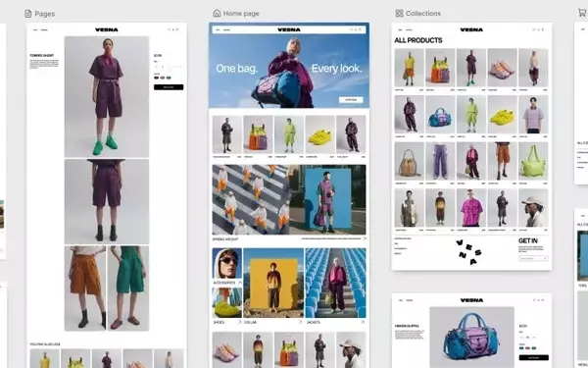
Task: Open back view purple shorts photo
Action: pos(107,201)
